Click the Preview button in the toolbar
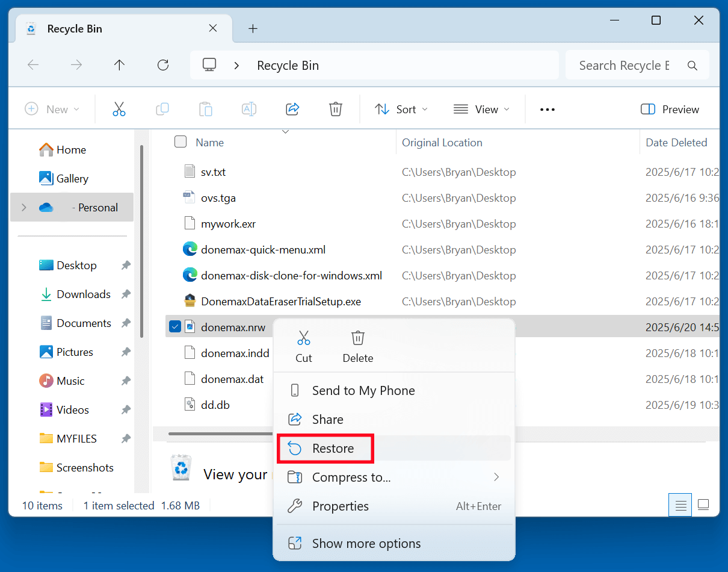 (669, 109)
